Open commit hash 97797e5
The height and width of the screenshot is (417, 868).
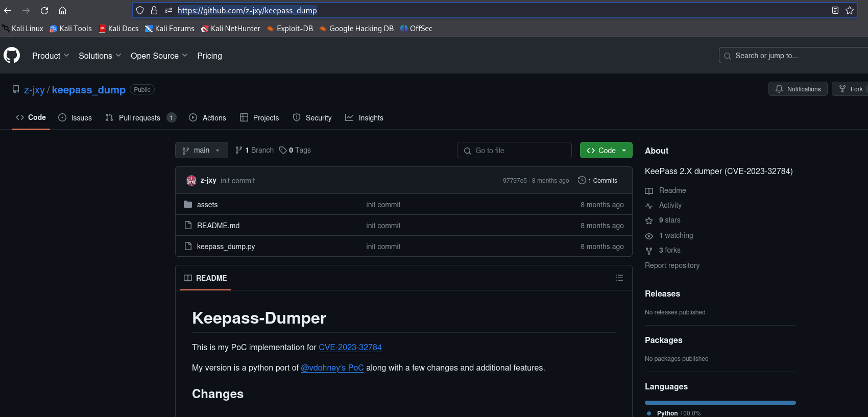[x=515, y=181]
